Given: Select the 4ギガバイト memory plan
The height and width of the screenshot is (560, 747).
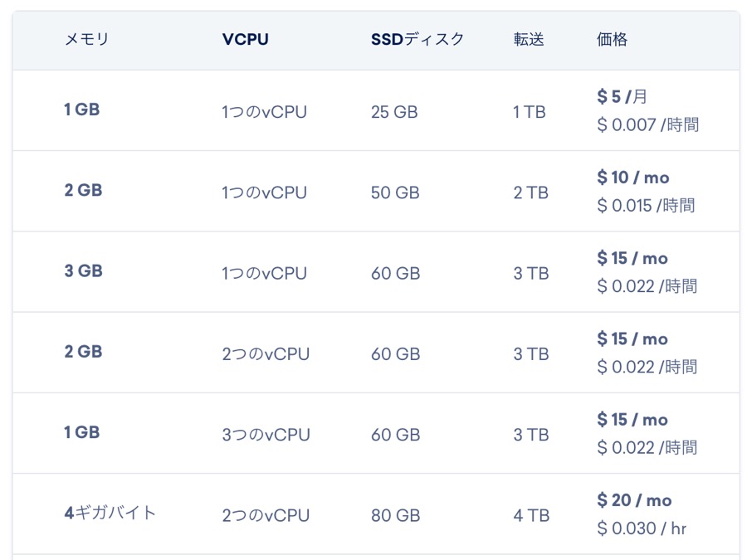Looking at the screenshot, I should click(110, 513).
